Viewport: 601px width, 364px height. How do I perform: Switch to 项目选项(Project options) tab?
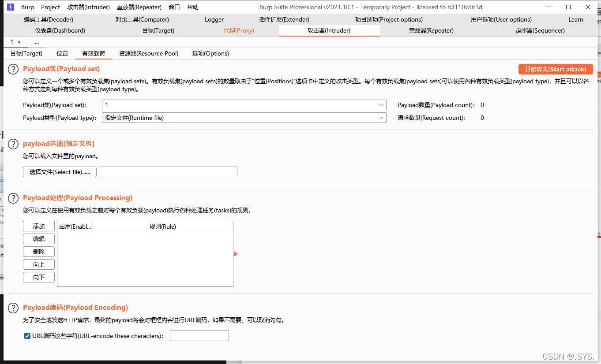[389, 19]
